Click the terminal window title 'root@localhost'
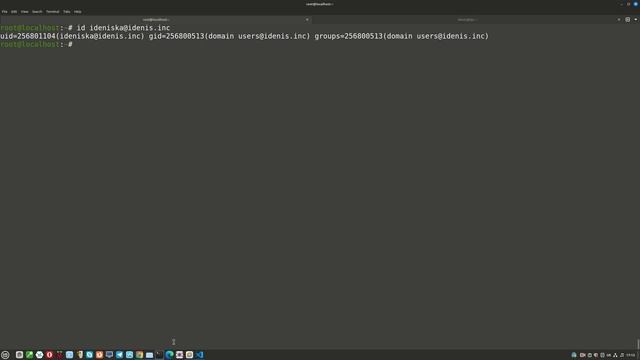The image size is (640, 360). pyautogui.click(x=320, y=4)
